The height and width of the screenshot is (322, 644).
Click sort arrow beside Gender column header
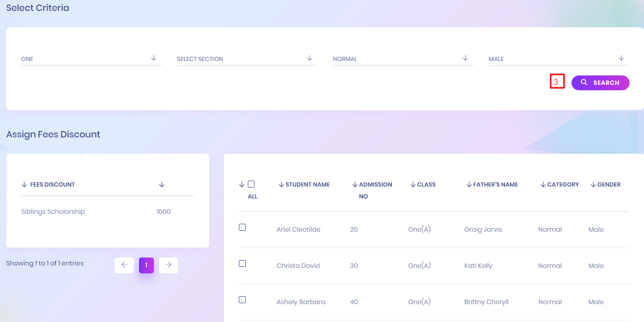[x=593, y=185]
